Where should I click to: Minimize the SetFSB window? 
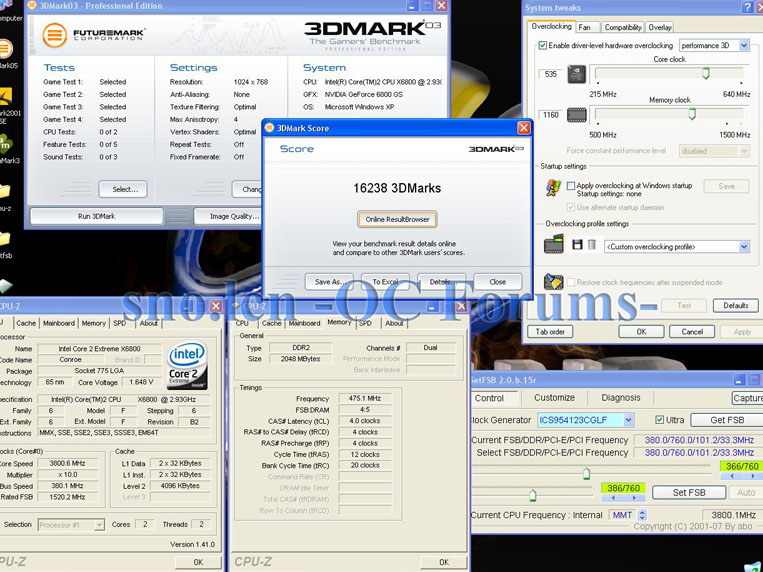click(x=739, y=380)
